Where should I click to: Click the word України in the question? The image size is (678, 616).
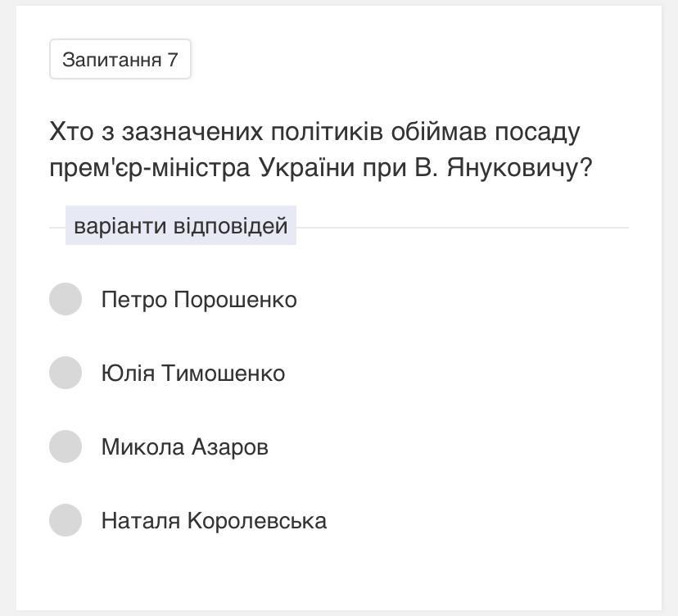click(x=307, y=168)
